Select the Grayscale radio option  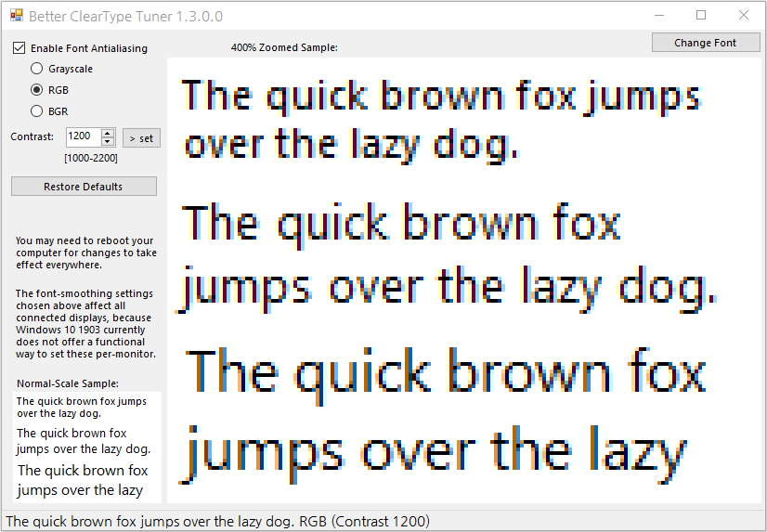tap(37, 69)
